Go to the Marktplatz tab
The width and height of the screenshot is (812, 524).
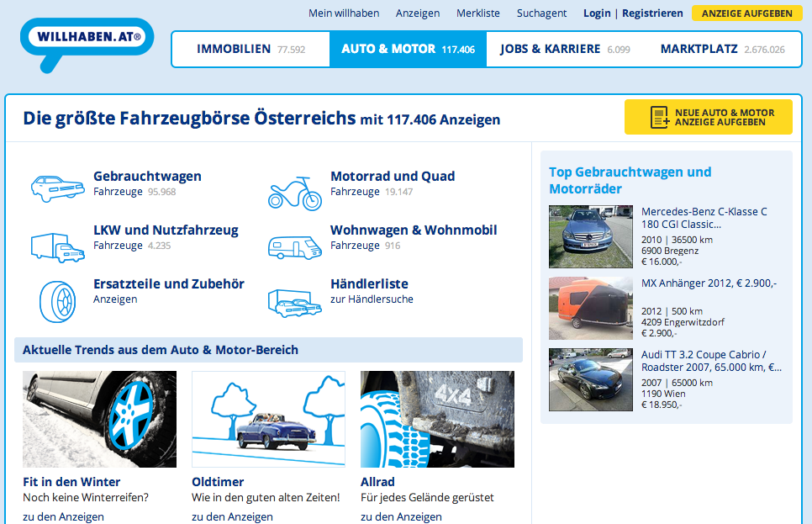click(722, 50)
